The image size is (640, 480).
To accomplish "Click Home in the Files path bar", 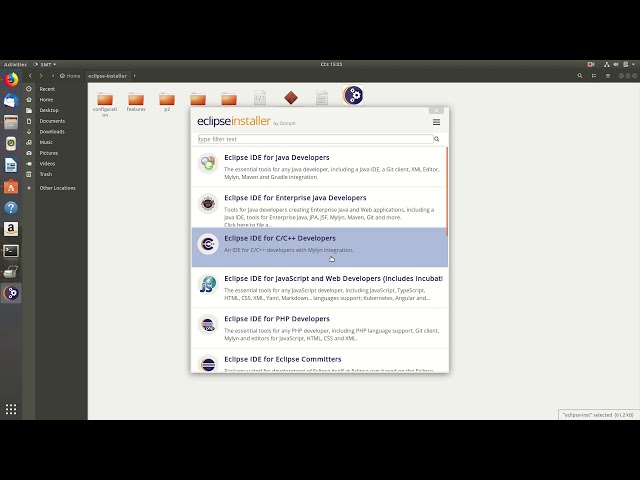I will [70, 76].
